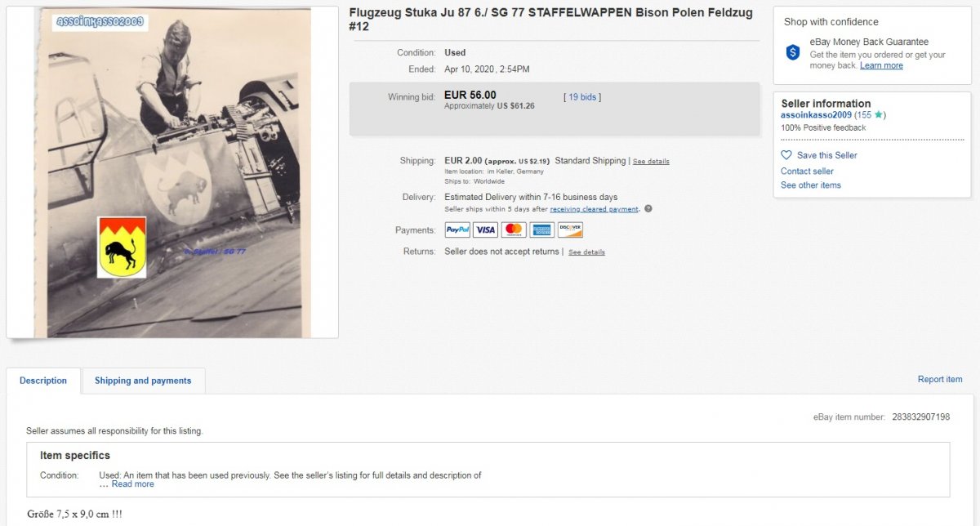The height and width of the screenshot is (526, 980).
Task: Open the 19 bids history link
Action: click(x=582, y=97)
